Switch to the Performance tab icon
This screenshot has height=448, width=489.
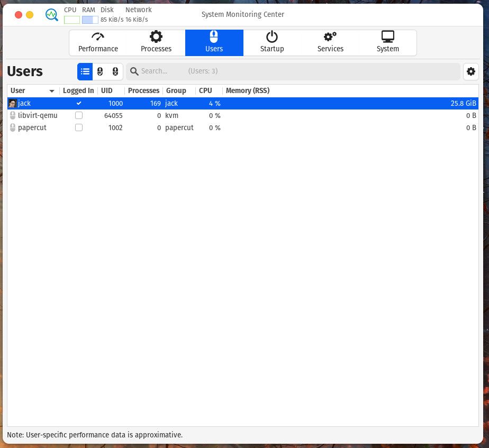(97, 36)
